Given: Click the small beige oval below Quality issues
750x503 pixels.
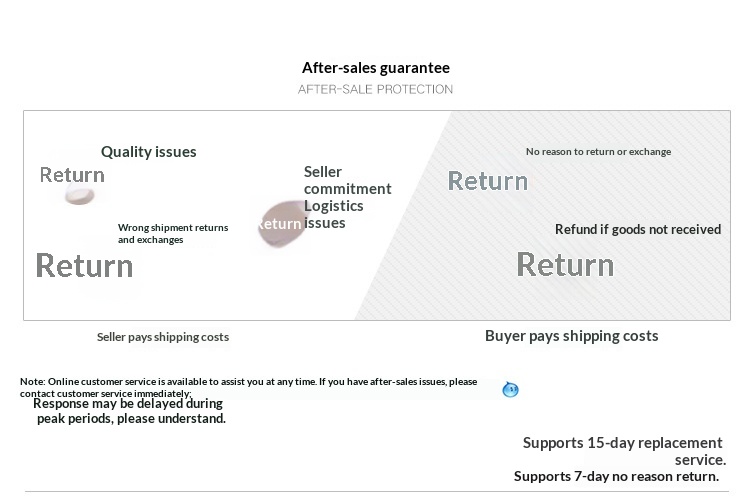Looking at the screenshot, I should 80,195.
